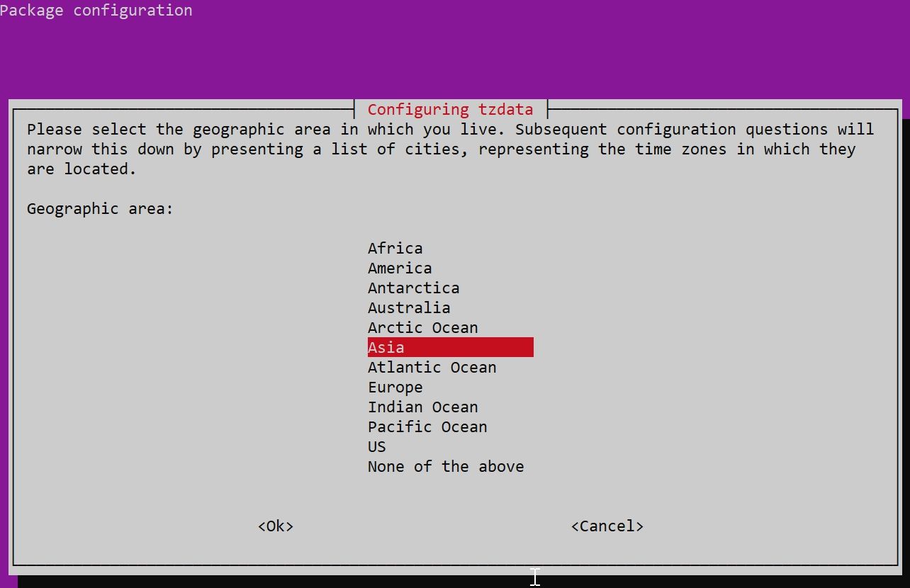Image resolution: width=910 pixels, height=588 pixels.
Task: Click the Cancel button
Action: (x=607, y=526)
